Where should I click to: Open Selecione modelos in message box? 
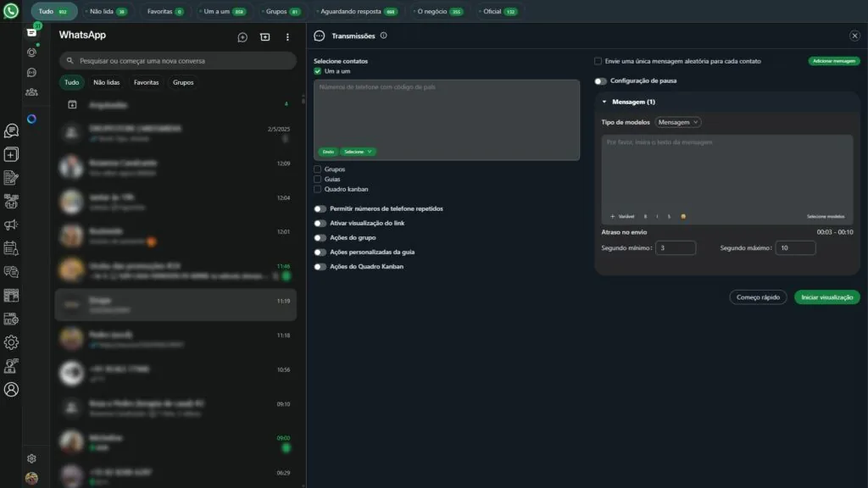tap(826, 216)
